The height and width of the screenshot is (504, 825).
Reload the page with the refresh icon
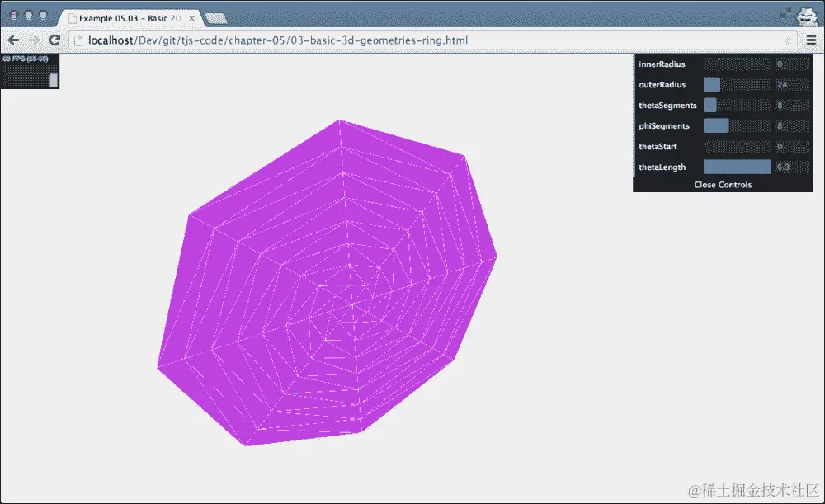click(54, 40)
